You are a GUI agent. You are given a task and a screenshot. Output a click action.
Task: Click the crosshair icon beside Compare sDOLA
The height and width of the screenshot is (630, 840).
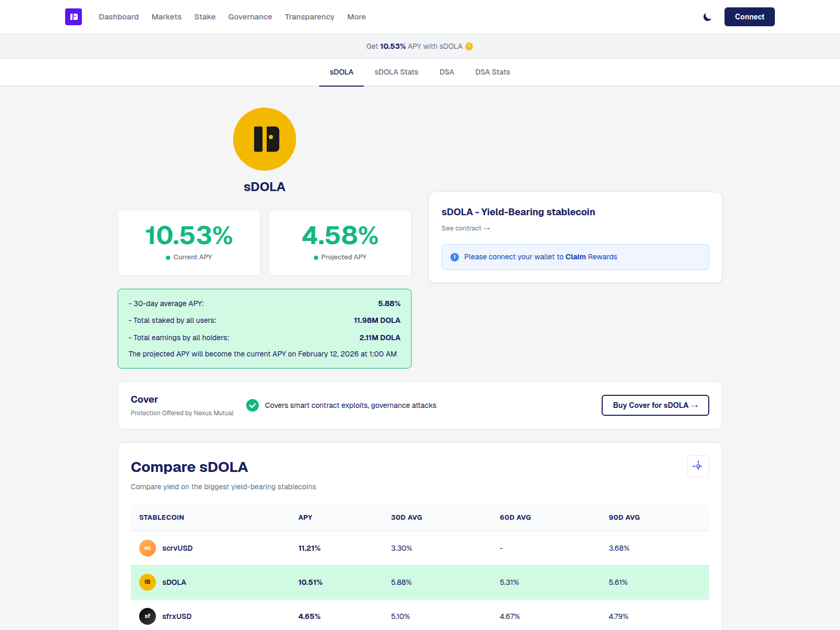698,466
